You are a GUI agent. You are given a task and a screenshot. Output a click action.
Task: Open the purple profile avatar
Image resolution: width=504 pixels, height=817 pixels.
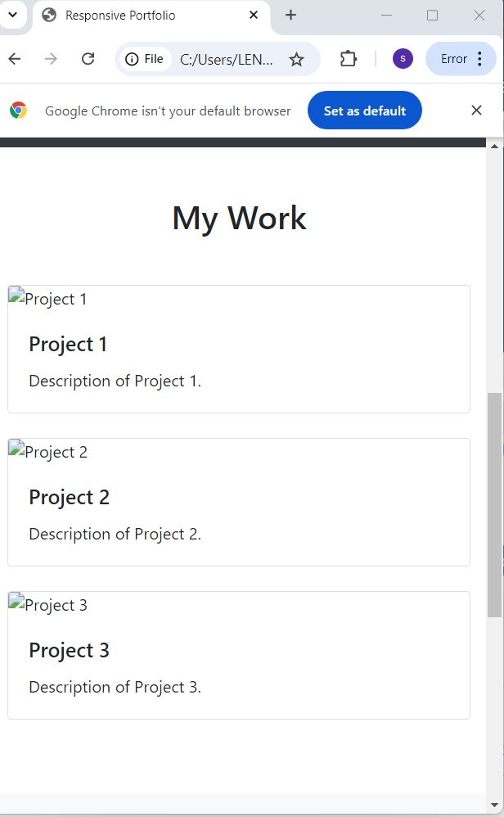(403, 59)
